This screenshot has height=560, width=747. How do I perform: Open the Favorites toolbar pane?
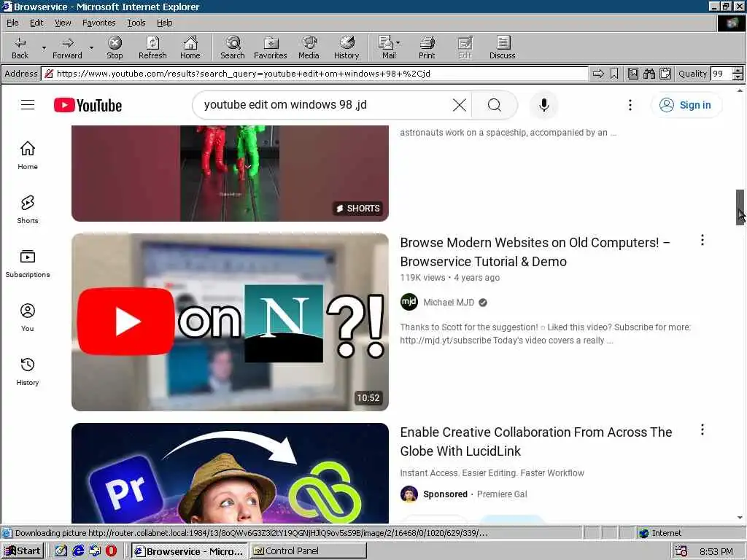click(270, 47)
